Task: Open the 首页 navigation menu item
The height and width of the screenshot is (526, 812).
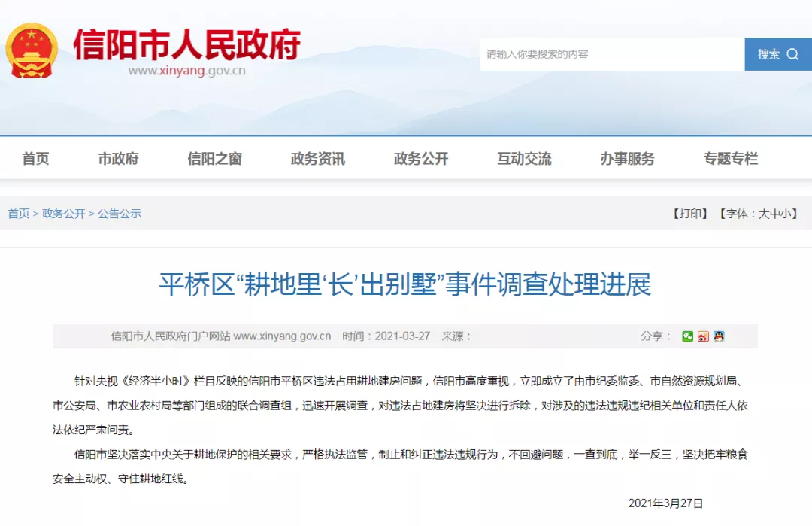Action: (x=35, y=159)
